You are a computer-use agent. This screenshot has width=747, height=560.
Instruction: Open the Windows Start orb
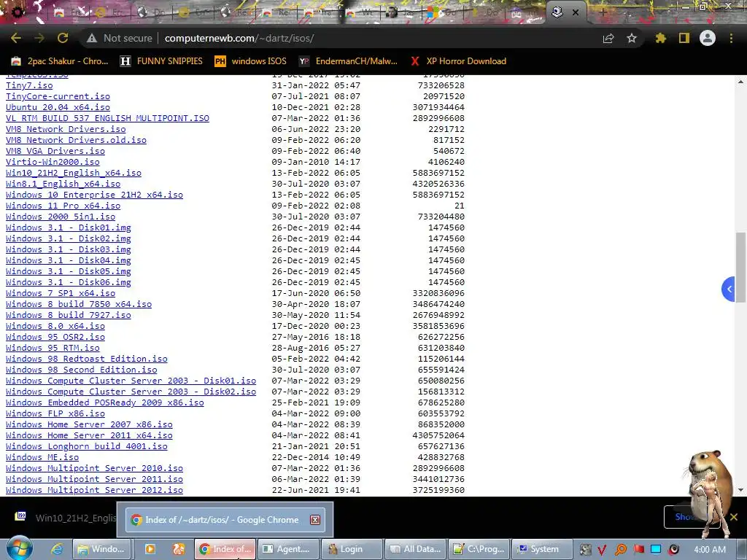tap(20, 548)
